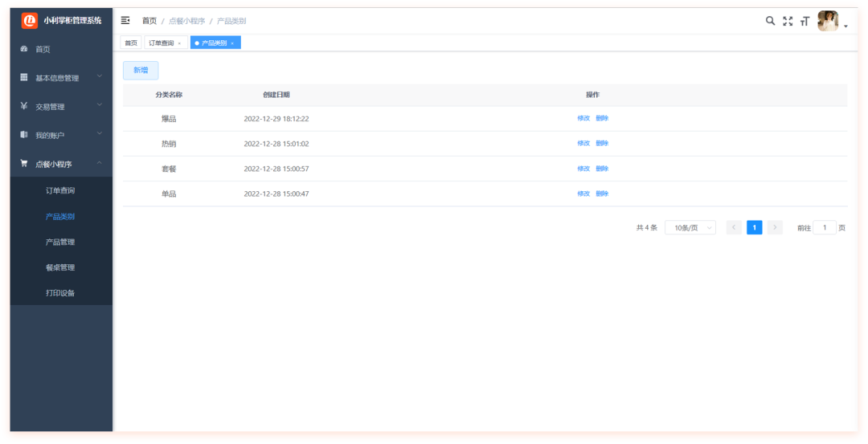Collapse the 点餐小程序 menu chevron
868x444 pixels.
(100, 162)
